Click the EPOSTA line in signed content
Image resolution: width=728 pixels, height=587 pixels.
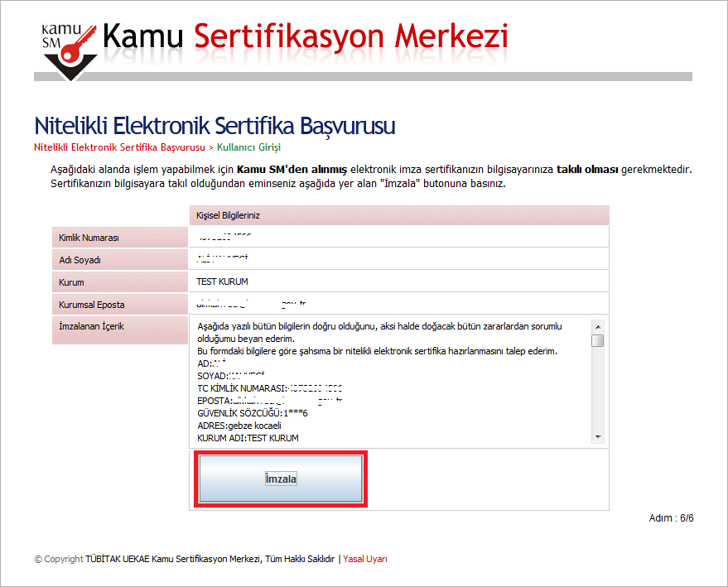(270, 401)
